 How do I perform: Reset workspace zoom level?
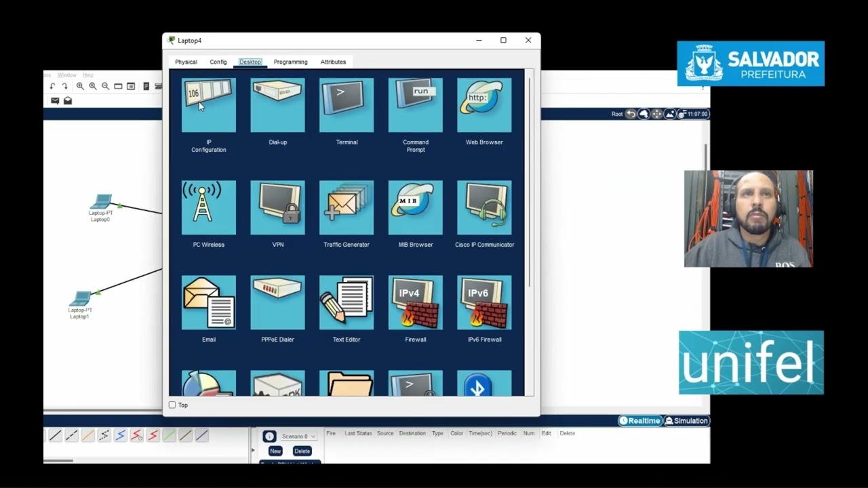[93, 86]
